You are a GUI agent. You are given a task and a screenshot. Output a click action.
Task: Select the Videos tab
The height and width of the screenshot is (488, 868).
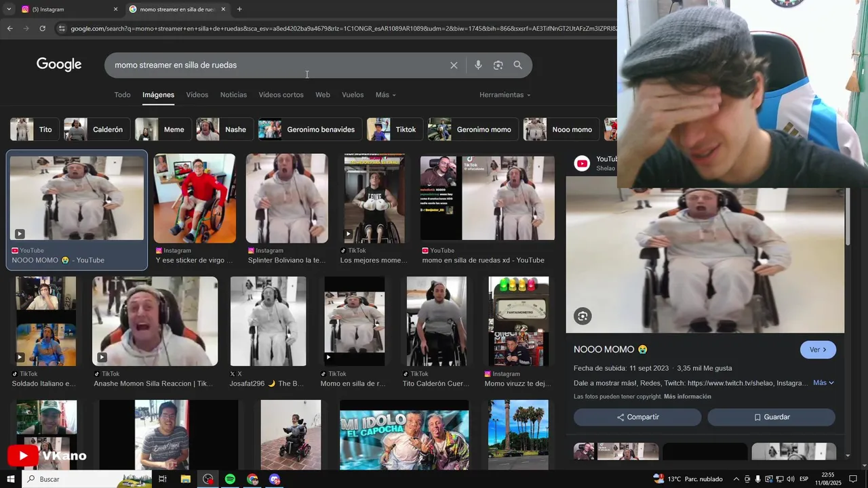pos(197,95)
